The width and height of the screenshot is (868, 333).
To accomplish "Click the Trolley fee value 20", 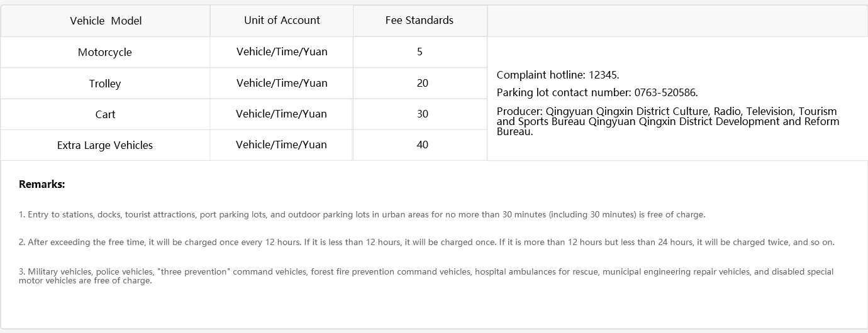I will (422, 83).
